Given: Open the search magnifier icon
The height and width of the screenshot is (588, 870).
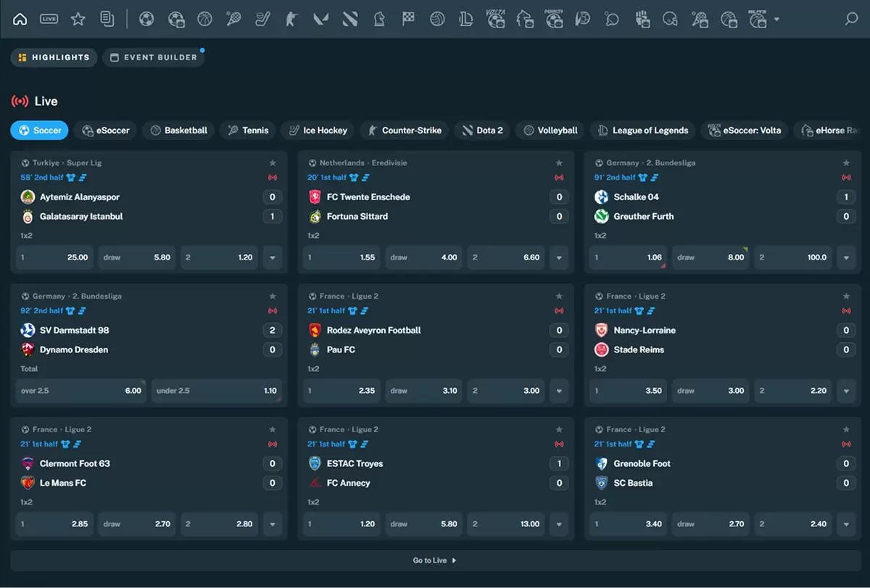Looking at the screenshot, I should tap(851, 20).
